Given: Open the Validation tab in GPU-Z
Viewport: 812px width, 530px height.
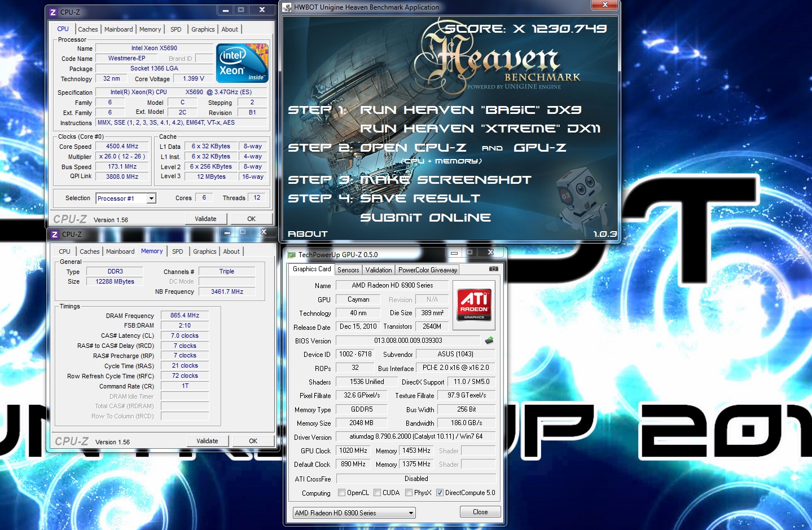Looking at the screenshot, I should [379, 270].
